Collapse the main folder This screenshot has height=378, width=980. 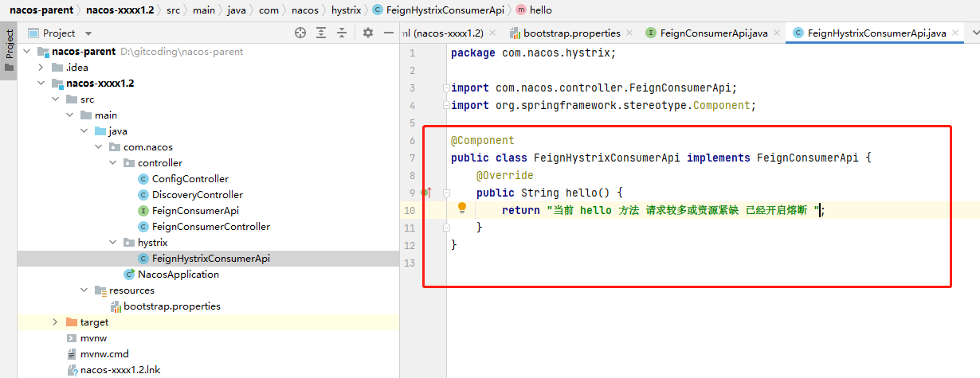pos(71,115)
